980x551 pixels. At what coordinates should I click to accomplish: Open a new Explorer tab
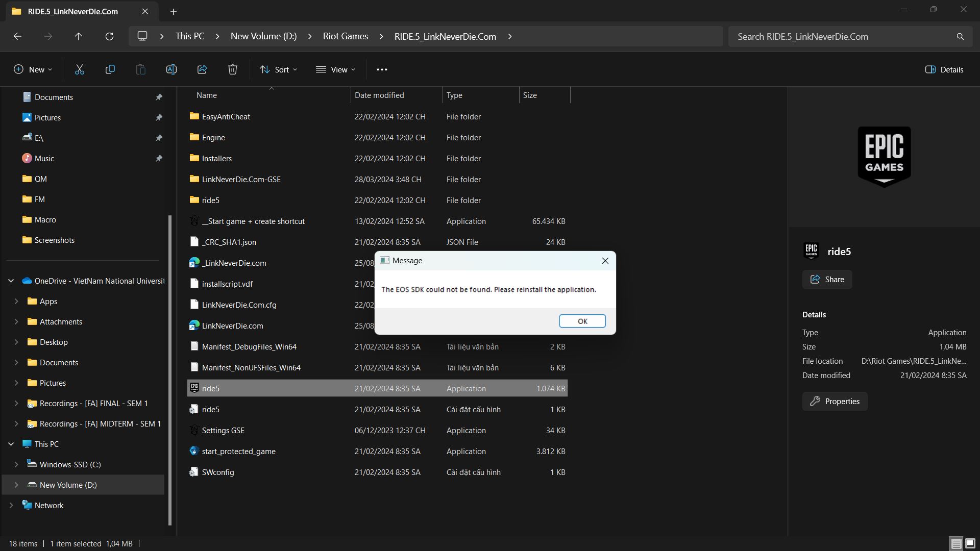[174, 11]
